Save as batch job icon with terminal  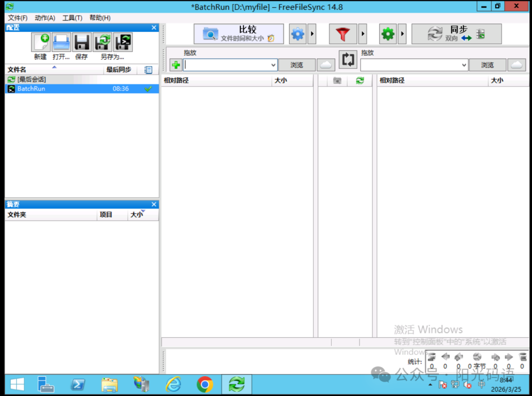click(123, 42)
